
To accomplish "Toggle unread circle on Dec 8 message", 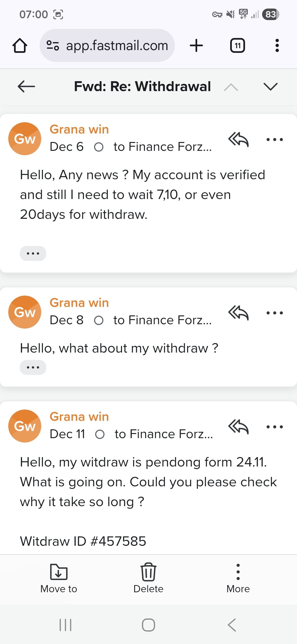I will tap(99, 321).
